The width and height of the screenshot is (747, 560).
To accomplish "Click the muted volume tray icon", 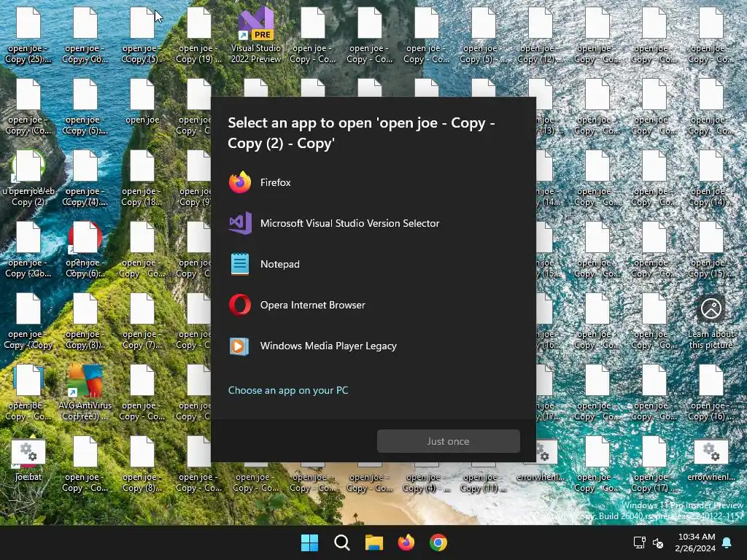I will click(658, 542).
